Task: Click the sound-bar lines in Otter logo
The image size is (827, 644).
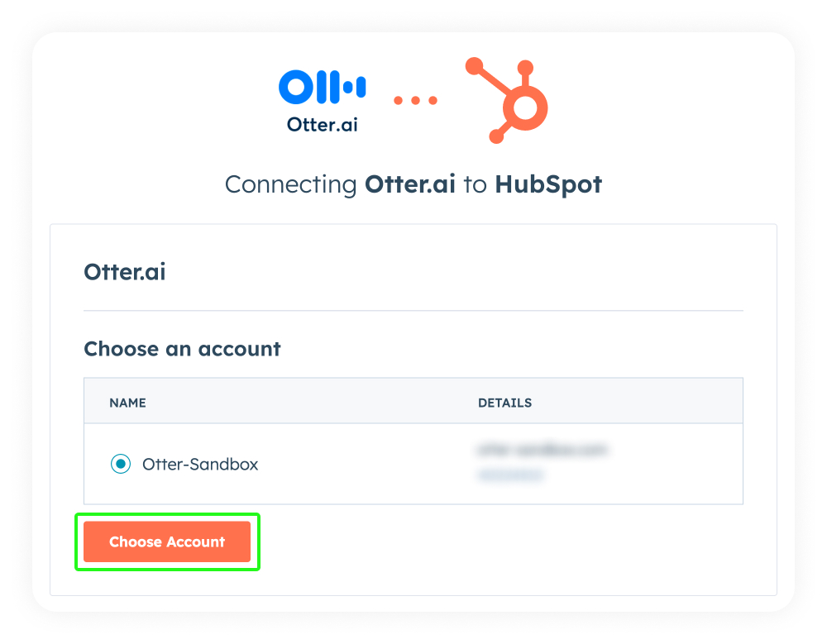Action: [347, 87]
